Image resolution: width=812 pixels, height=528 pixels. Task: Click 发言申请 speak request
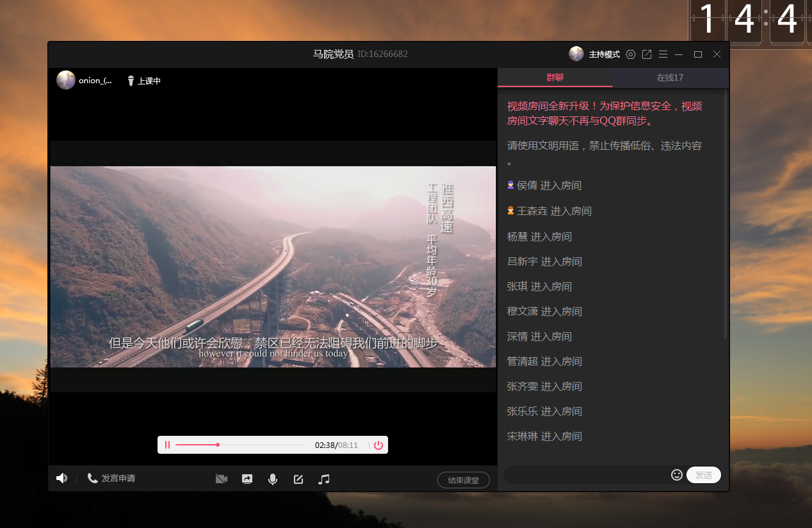coord(111,478)
